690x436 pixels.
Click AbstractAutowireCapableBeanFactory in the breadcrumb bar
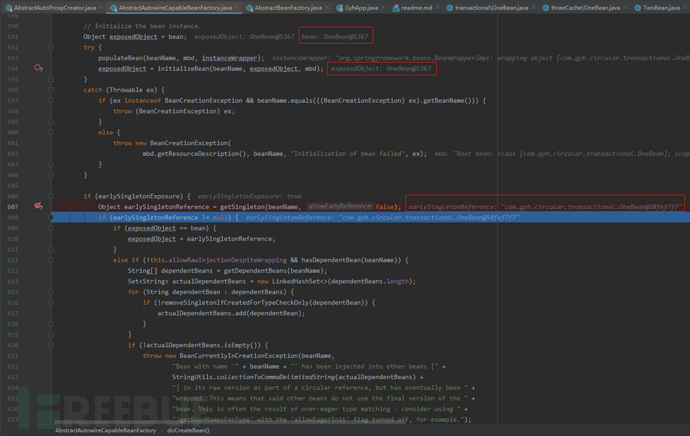click(x=105, y=430)
